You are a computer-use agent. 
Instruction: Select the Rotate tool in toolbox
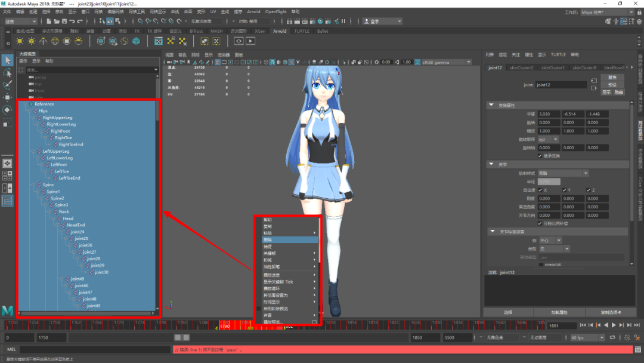[x=7, y=110]
